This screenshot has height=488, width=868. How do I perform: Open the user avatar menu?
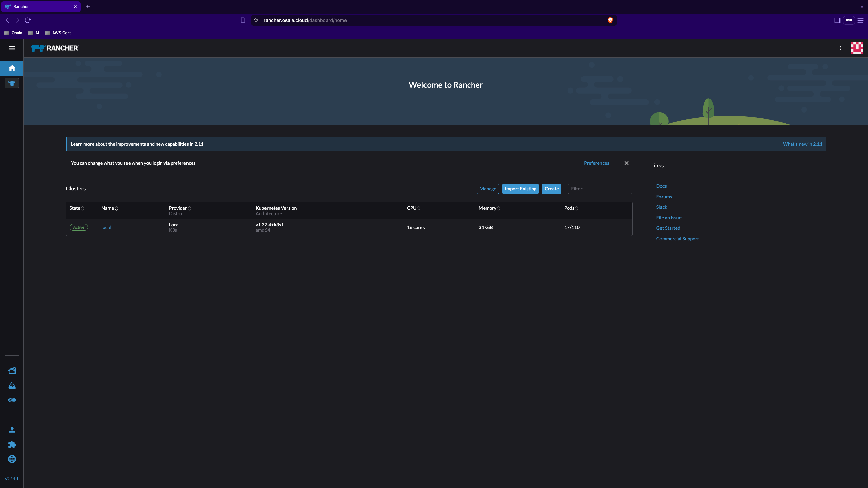[x=857, y=48]
